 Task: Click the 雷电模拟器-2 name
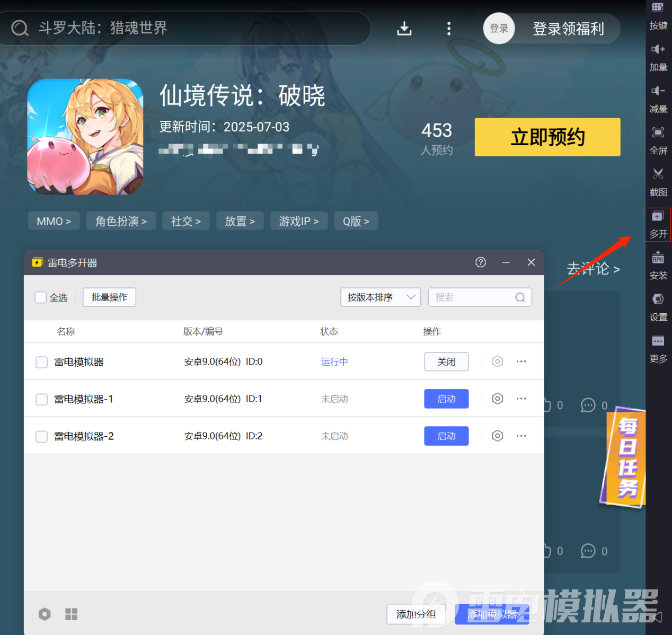coord(84,436)
